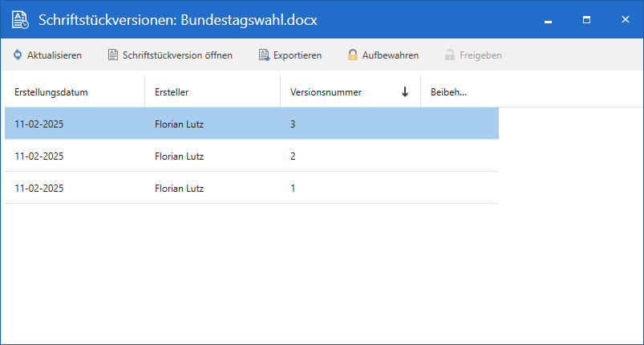Image resolution: width=644 pixels, height=345 pixels.
Task: Click the document versions icon in title bar
Action: [19, 20]
